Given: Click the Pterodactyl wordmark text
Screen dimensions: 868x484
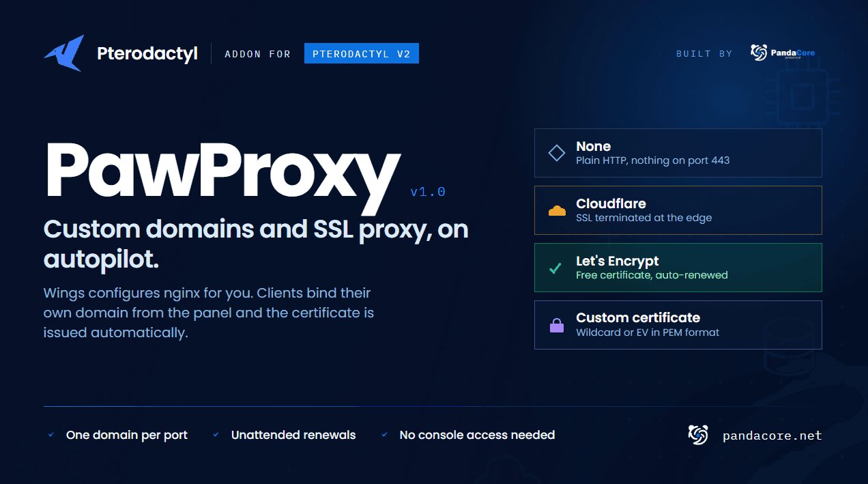Looking at the screenshot, I should coord(147,54).
